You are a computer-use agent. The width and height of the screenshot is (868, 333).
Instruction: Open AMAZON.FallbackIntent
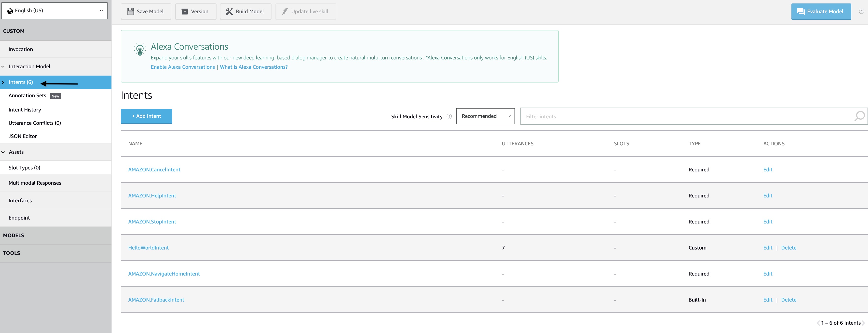click(156, 300)
